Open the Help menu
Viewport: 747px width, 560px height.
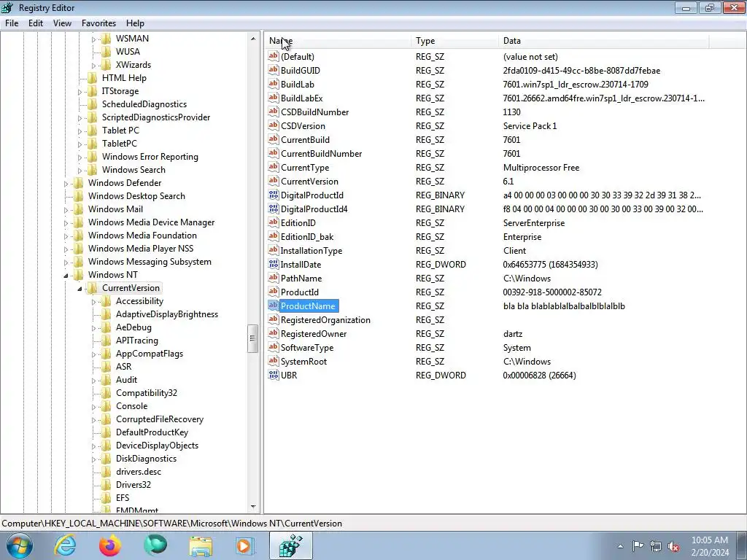pos(135,23)
